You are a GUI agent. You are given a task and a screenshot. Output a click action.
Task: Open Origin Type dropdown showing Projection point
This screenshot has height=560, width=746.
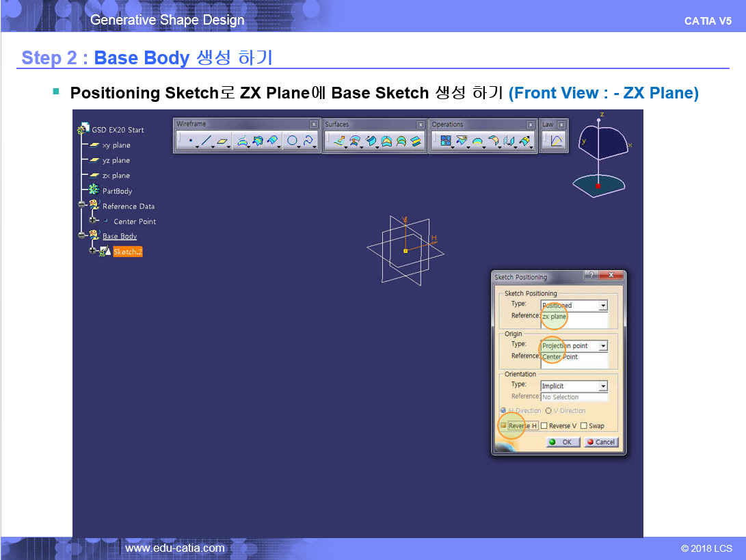tap(602, 346)
